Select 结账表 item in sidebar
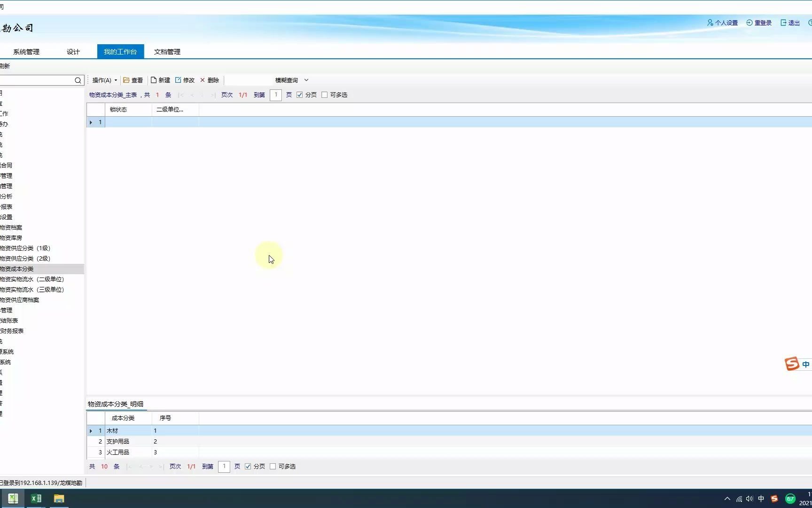 [x=9, y=321]
